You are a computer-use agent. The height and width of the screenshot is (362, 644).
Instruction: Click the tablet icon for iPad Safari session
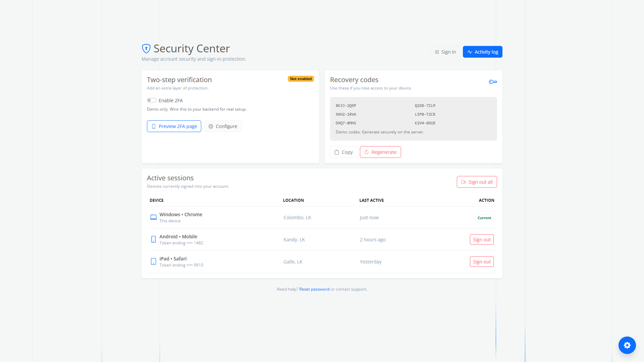click(153, 261)
